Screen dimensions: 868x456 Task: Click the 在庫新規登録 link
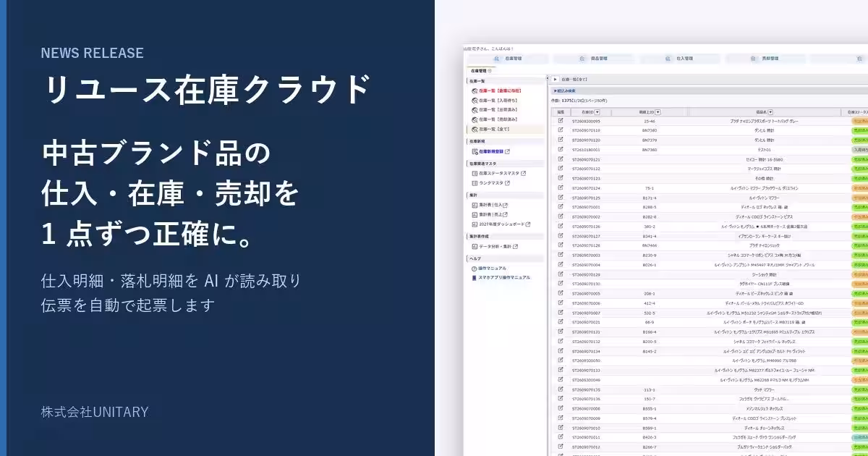[x=491, y=151]
